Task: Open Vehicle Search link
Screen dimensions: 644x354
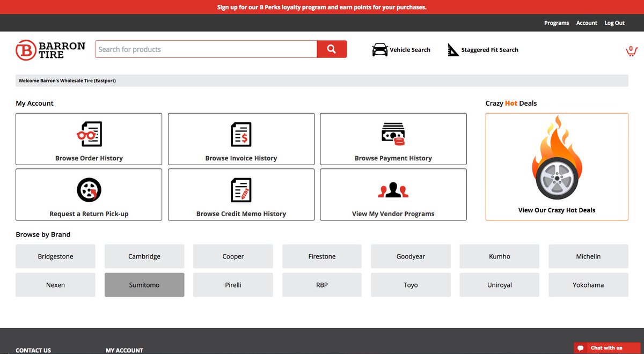Action: point(410,50)
